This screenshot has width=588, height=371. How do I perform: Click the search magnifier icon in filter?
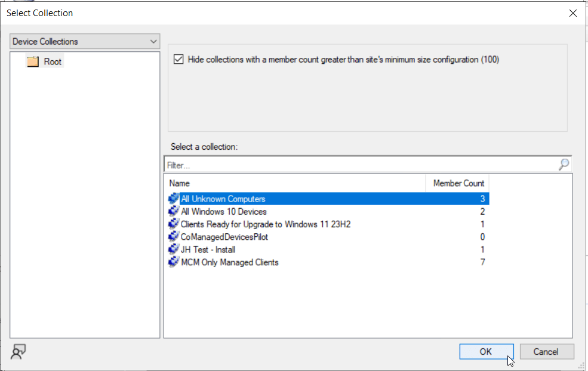[564, 165]
